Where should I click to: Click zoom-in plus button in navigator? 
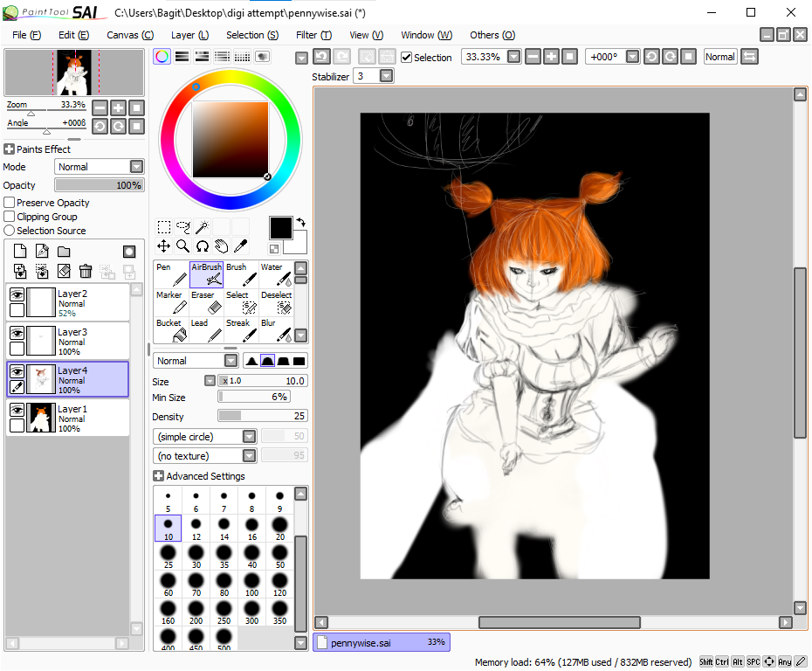coord(118,107)
